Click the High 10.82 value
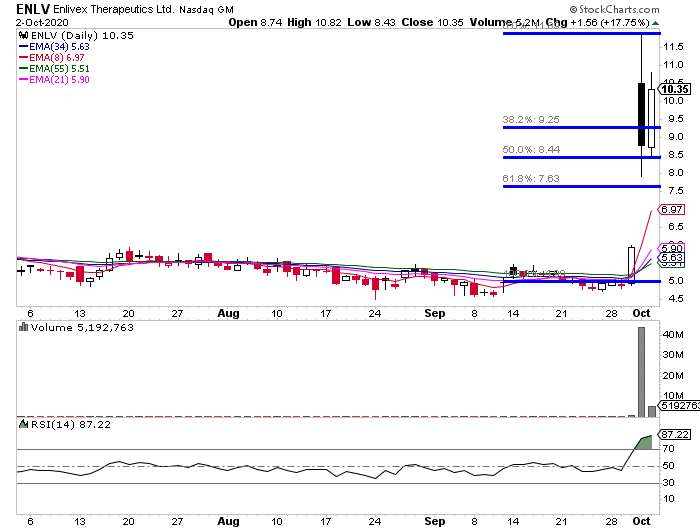The image size is (700, 530). click(314, 22)
